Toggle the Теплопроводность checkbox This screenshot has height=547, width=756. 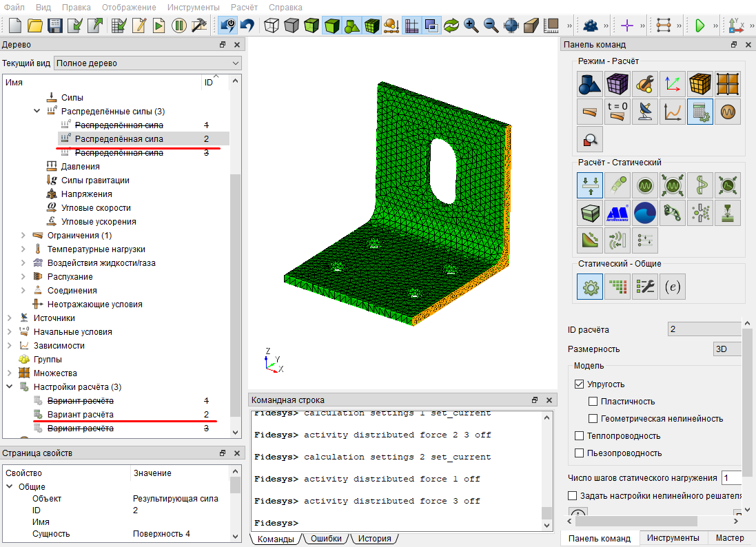pyautogui.click(x=580, y=435)
